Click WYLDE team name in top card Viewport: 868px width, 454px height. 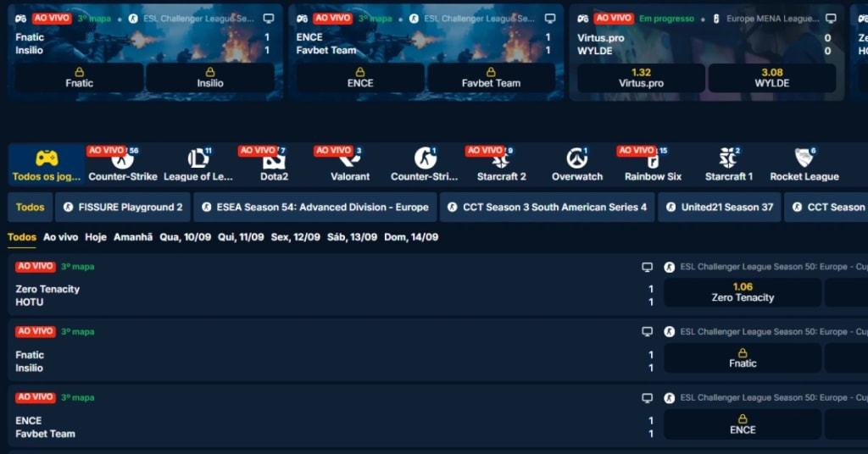[594, 51]
